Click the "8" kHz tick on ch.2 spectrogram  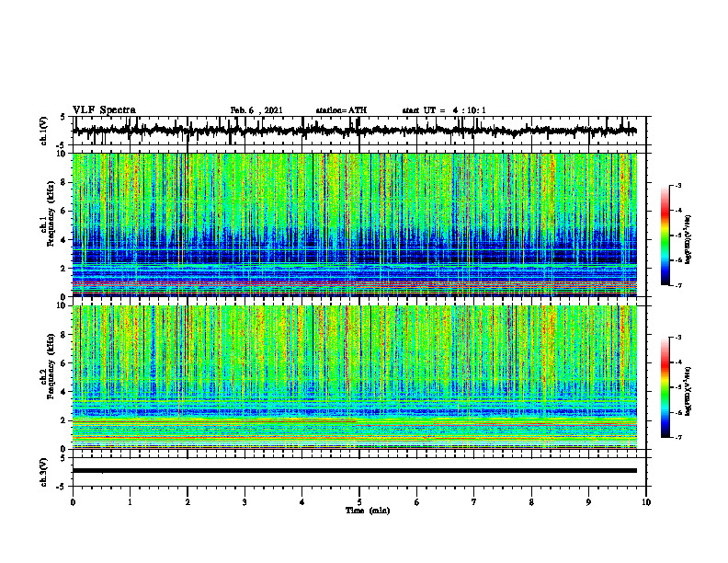click(x=63, y=335)
